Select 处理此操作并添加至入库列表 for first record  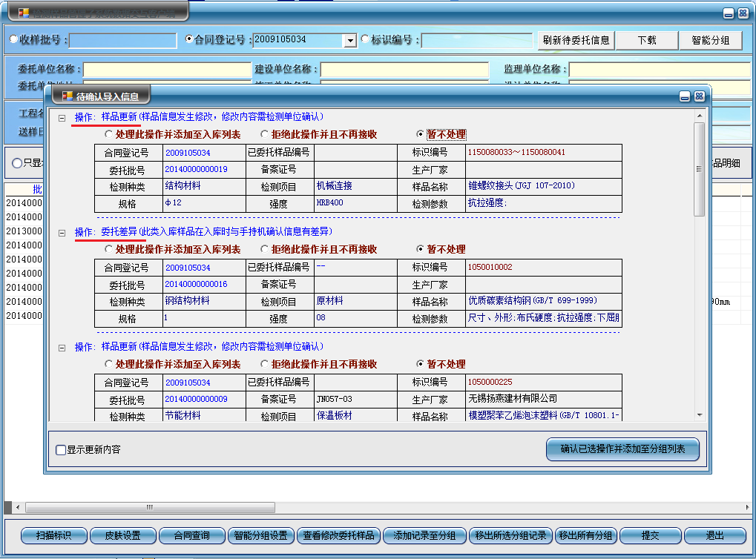click(x=110, y=134)
